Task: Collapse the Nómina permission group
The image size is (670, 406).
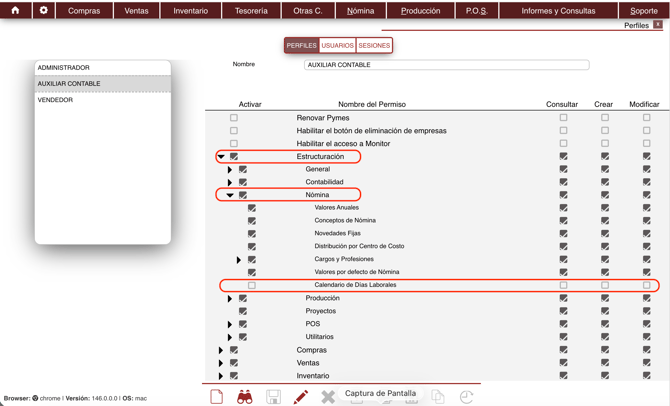Action: pyautogui.click(x=230, y=195)
